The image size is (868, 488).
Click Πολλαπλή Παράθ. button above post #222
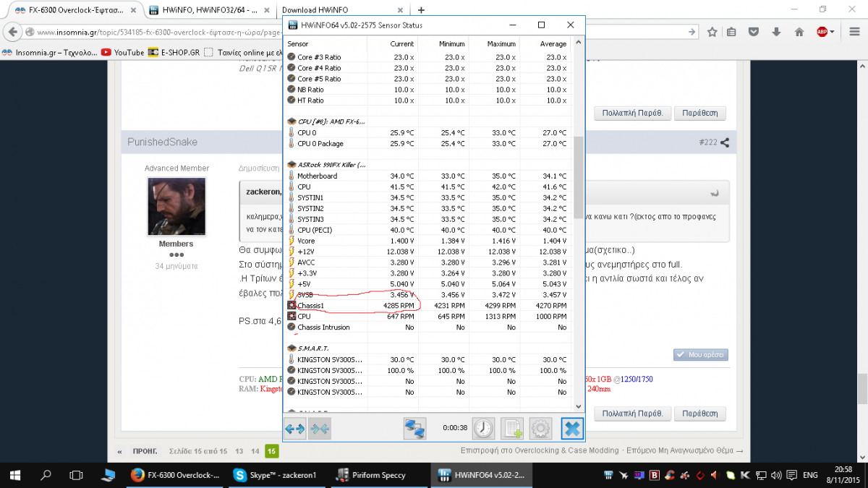pos(632,114)
